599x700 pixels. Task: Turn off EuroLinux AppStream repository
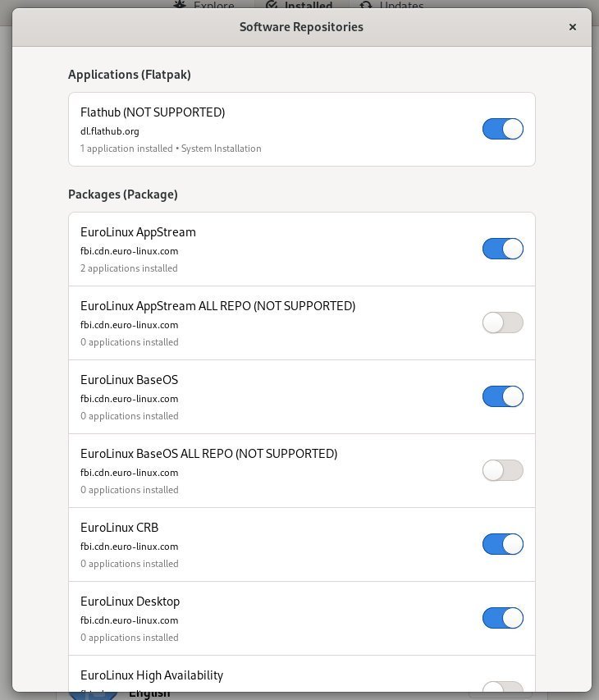(x=503, y=249)
